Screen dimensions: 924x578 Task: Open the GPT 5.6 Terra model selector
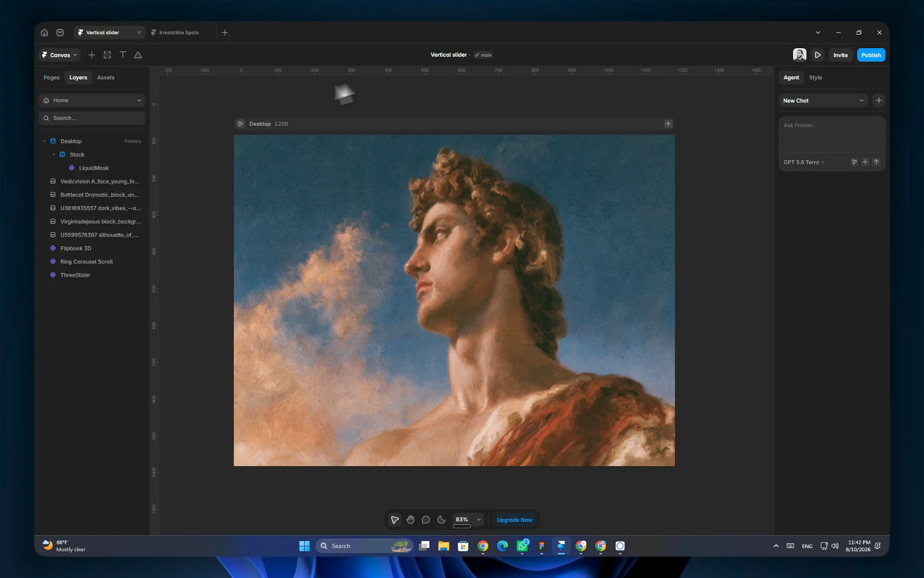click(x=804, y=162)
